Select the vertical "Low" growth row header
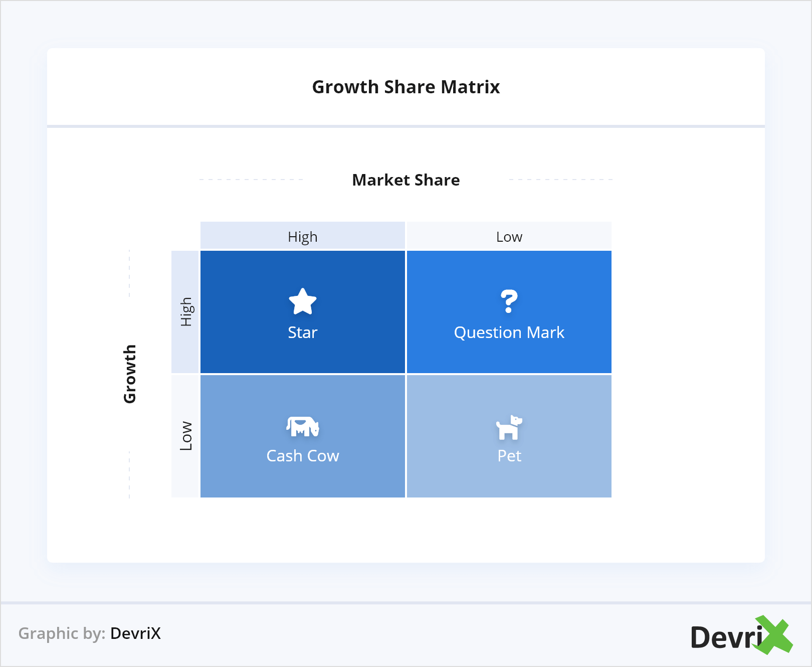Viewport: 812px width, 667px height. [x=186, y=436]
